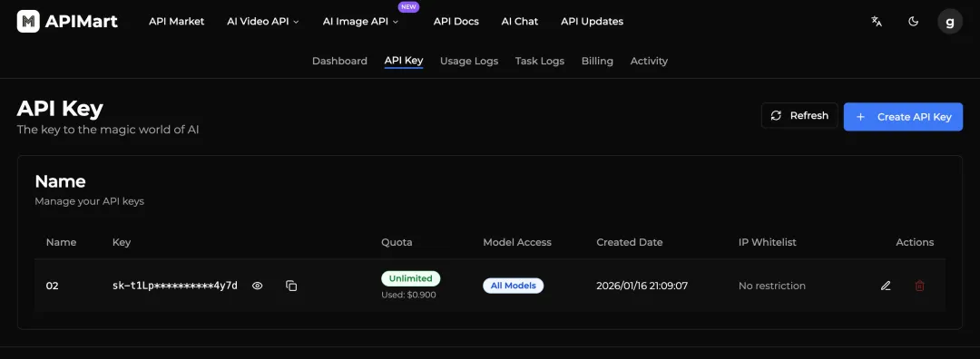
Task: Click "Used: $0.900" text
Action: tap(408, 295)
